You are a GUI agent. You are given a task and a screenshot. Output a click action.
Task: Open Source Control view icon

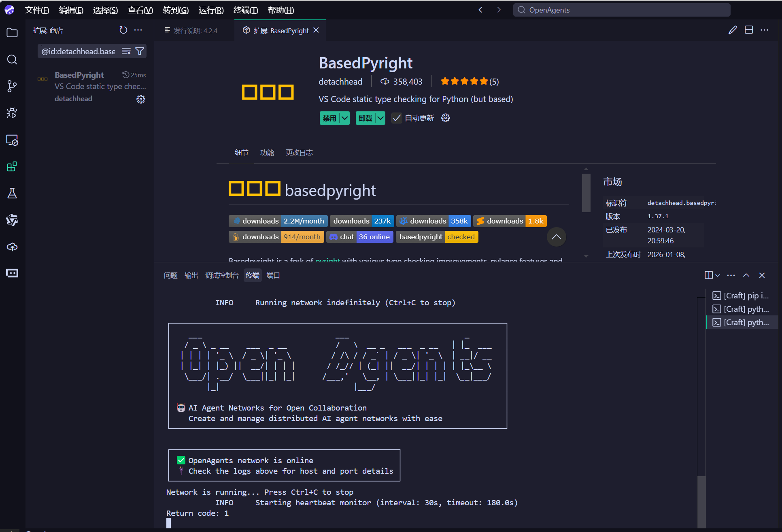pos(12,86)
